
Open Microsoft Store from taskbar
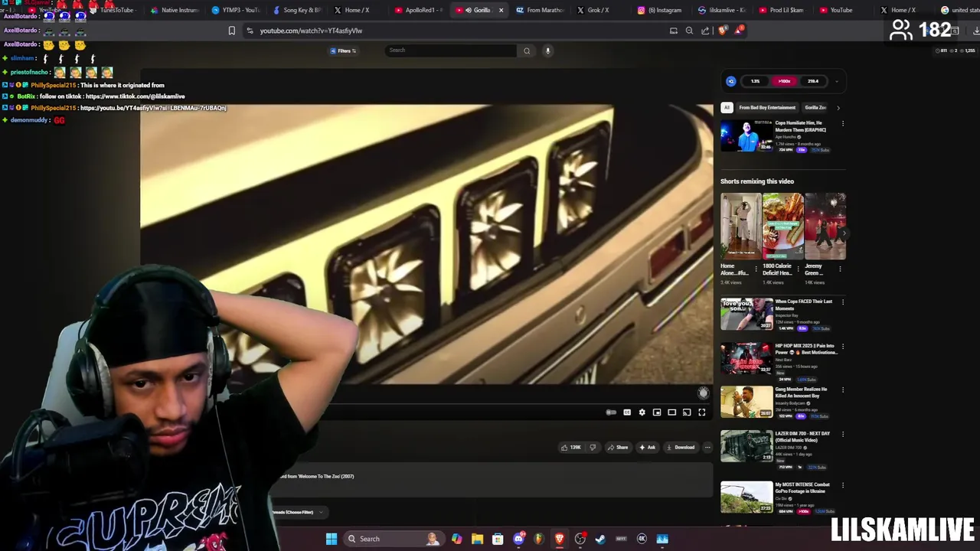498,539
